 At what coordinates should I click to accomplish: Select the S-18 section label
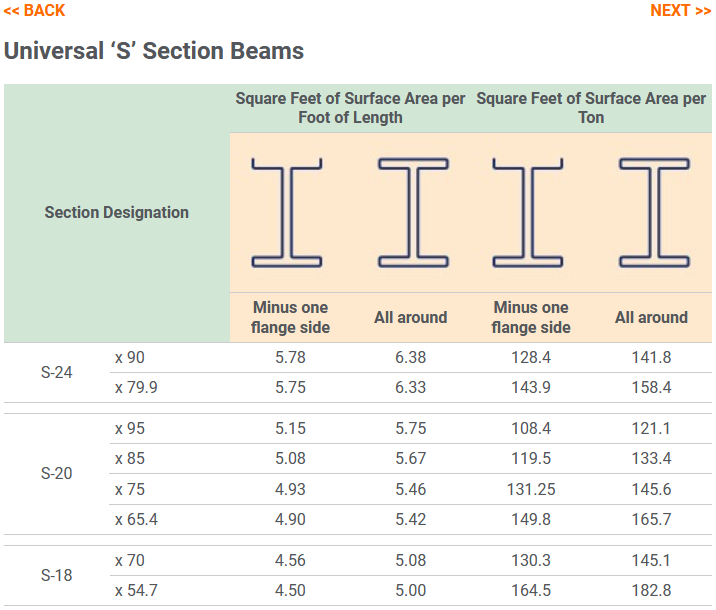pyautogui.click(x=57, y=575)
